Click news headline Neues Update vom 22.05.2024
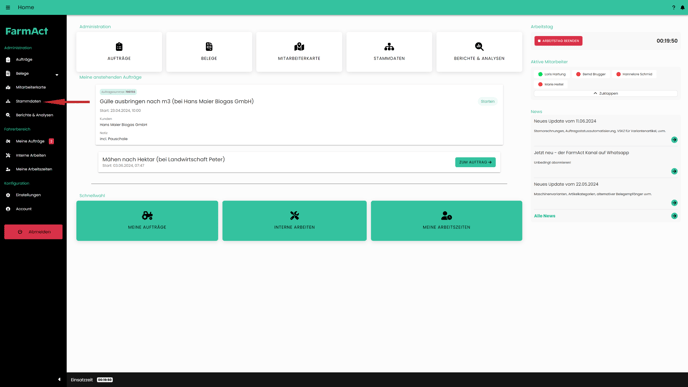 [x=566, y=184]
